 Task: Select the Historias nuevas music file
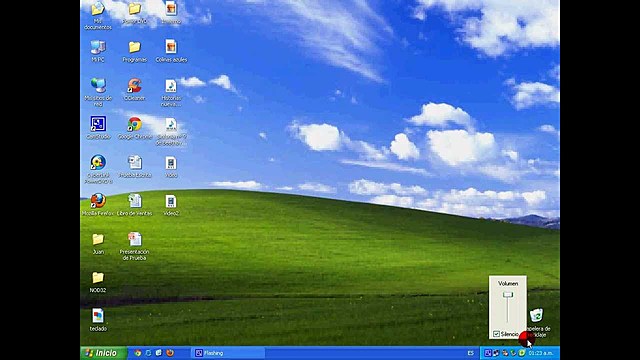171,86
